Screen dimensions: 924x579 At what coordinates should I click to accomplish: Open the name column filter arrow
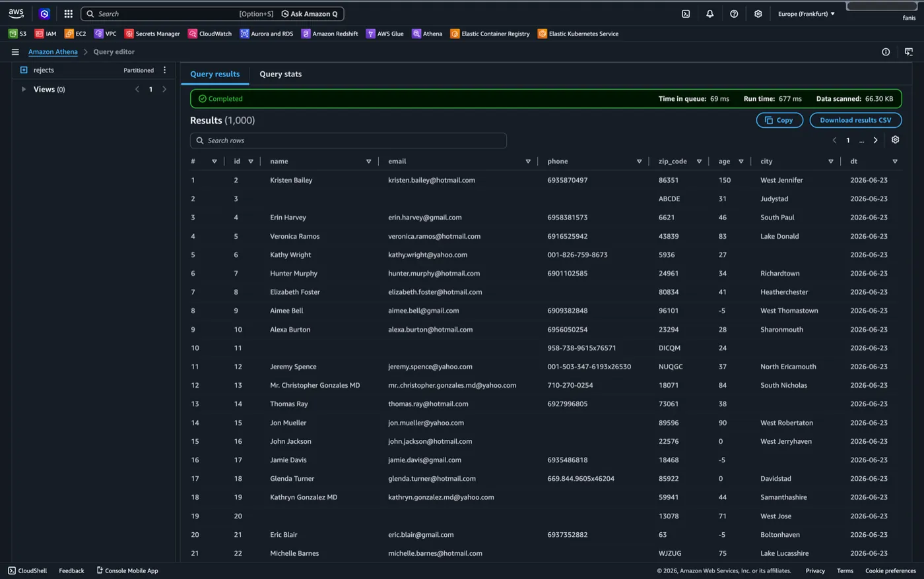(368, 161)
